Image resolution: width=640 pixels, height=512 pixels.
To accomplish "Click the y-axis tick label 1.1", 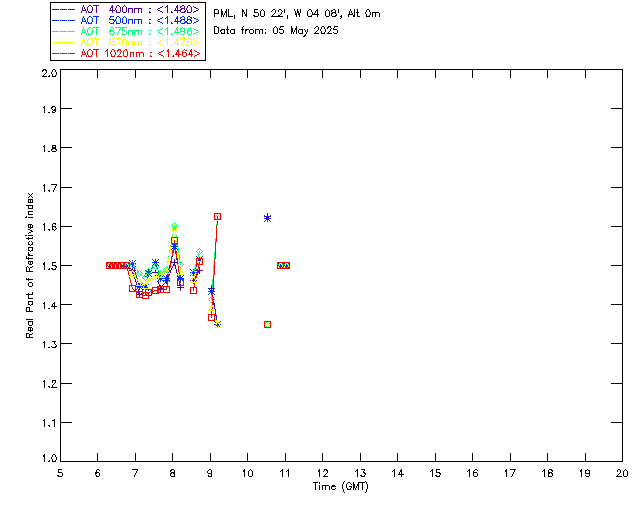I will [x=49, y=423].
